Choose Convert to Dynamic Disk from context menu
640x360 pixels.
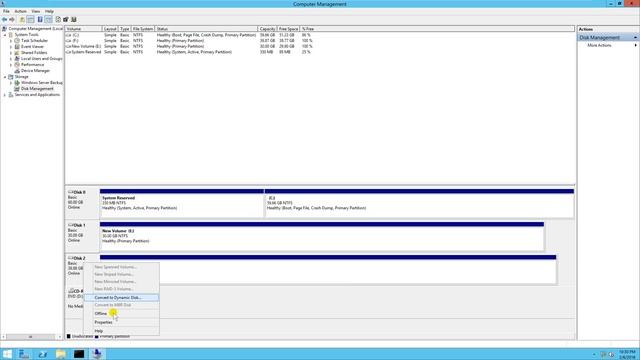click(x=121, y=298)
